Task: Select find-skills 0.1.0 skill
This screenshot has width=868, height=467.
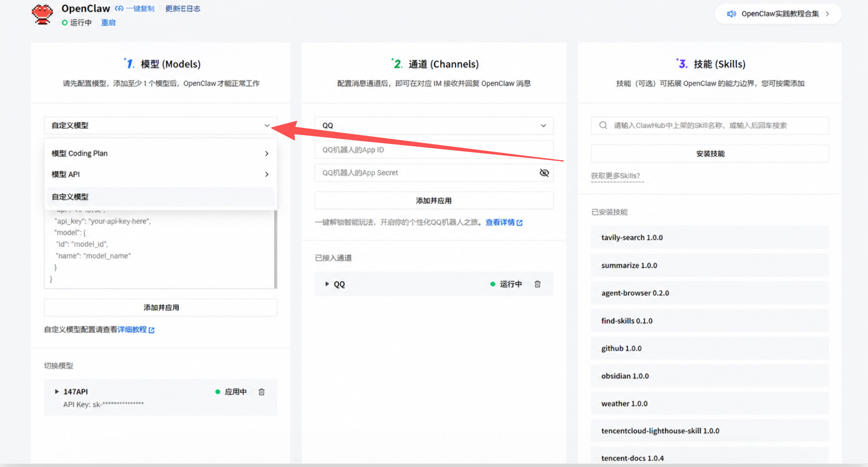Action: pyautogui.click(x=710, y=321)
